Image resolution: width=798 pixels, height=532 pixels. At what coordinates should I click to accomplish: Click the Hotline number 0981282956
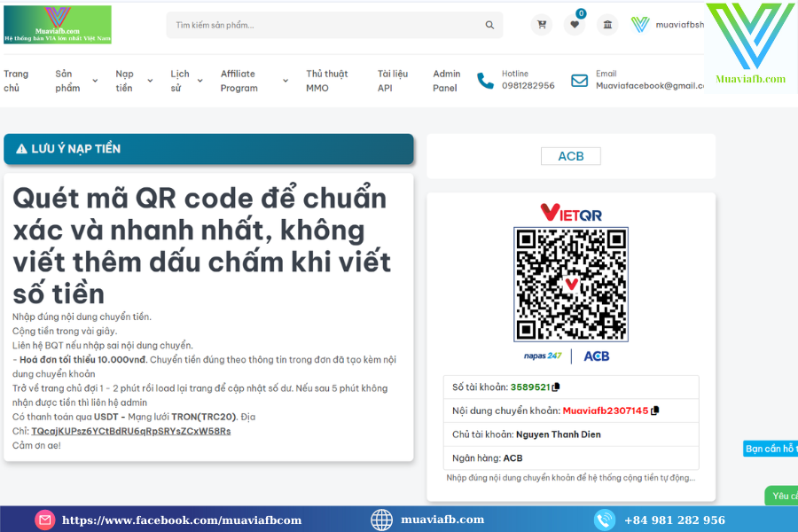tap(528, 85)
